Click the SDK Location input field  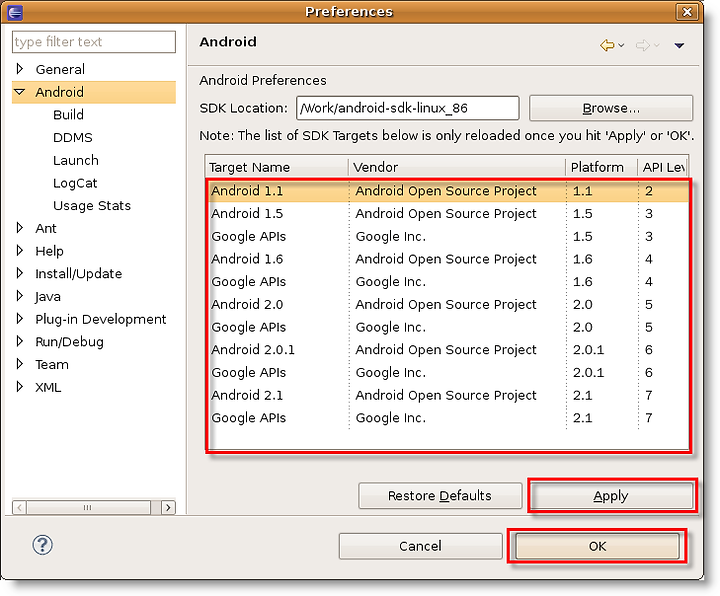pos(408,108)
